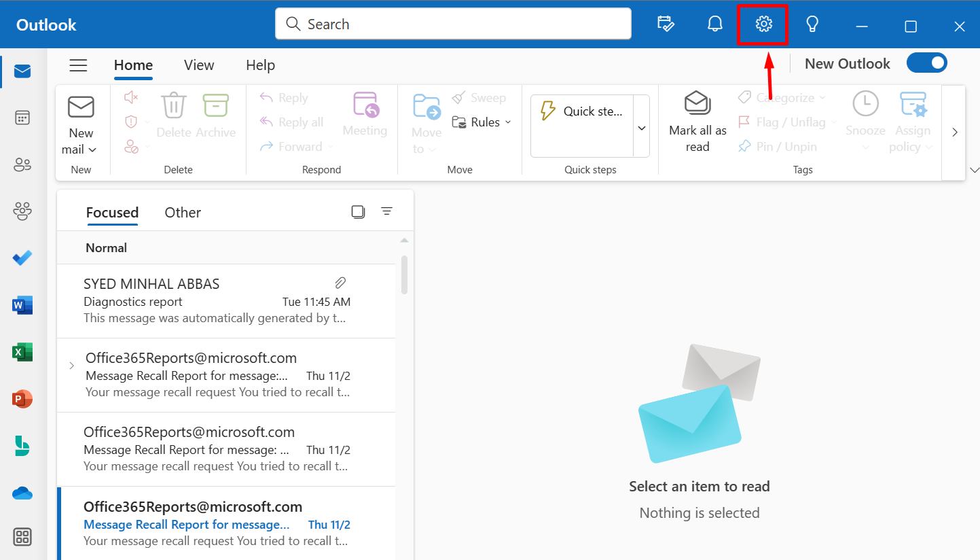Click Mark all as read
The height and width of the screenshot is (560, 980).
697,122
